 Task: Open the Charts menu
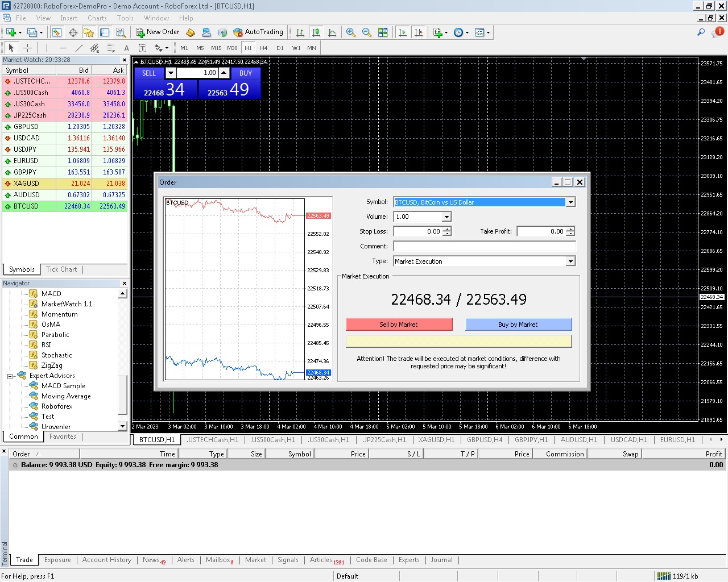tap(97, 18)
